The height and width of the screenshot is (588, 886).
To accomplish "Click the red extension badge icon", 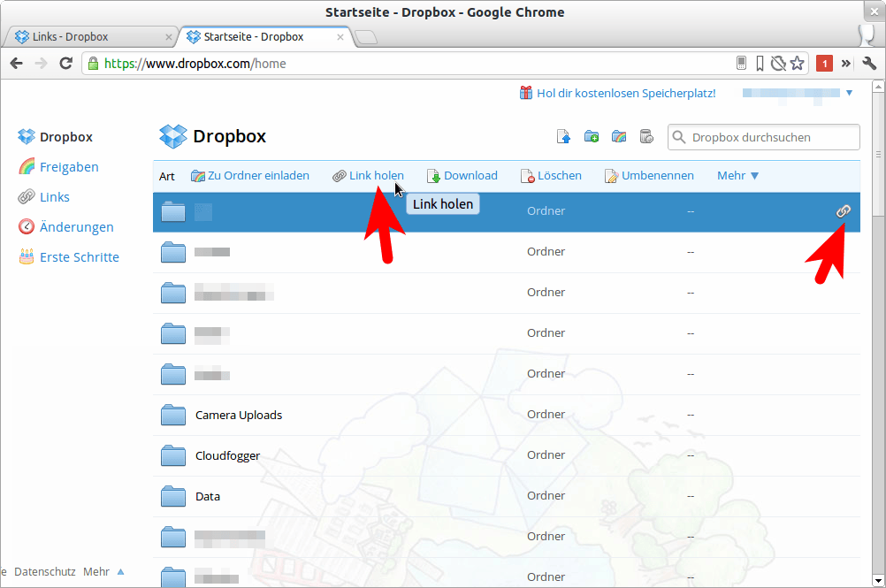I will coord(824,64).
